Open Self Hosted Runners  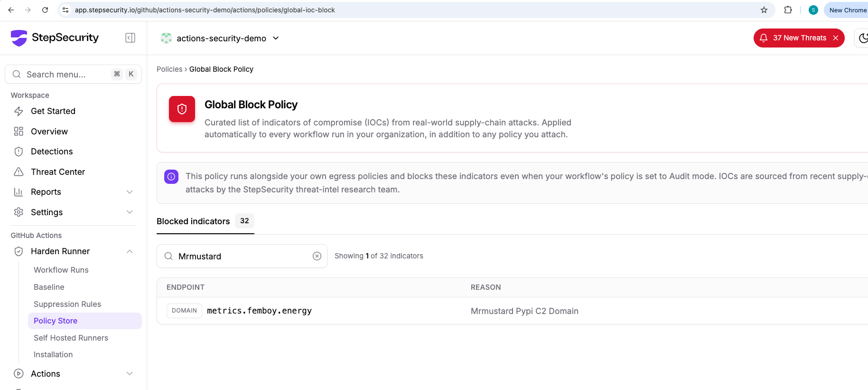[x=71, y=338]
